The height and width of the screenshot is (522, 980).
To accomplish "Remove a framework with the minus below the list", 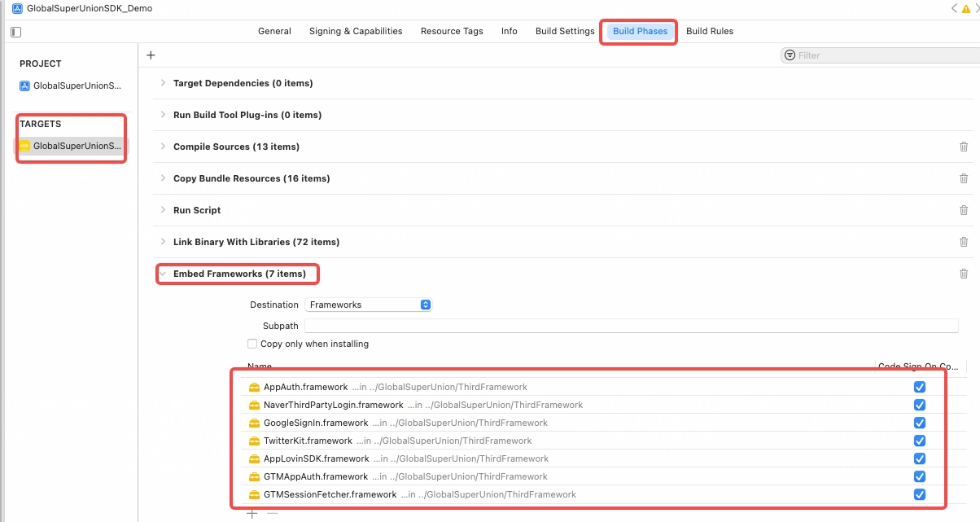I will tap(272, 513).
